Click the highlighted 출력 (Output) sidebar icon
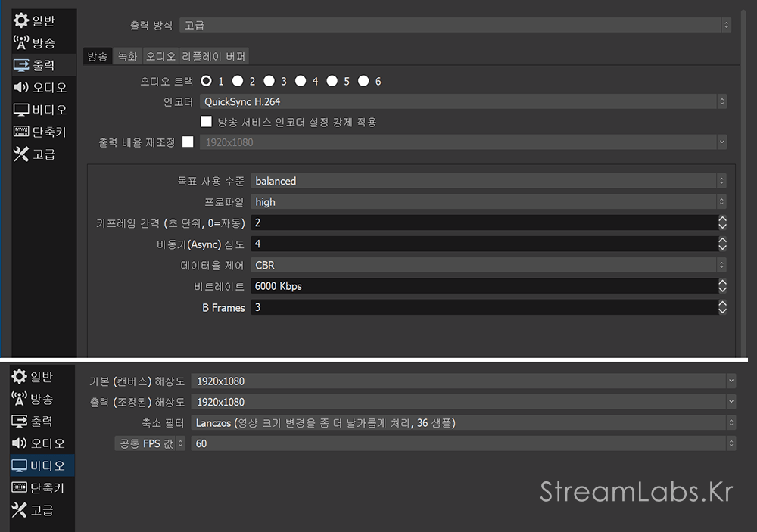 pyautogui.click(x=21, y=65)
